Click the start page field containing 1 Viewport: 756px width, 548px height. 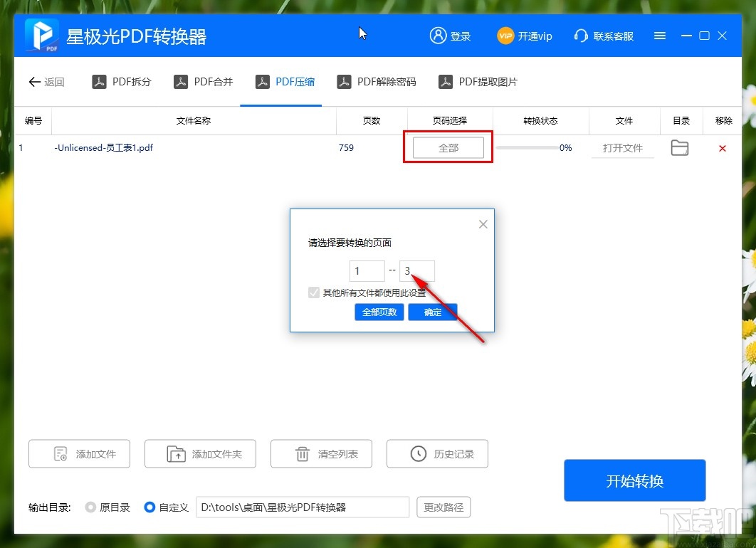tap(367, 271)
